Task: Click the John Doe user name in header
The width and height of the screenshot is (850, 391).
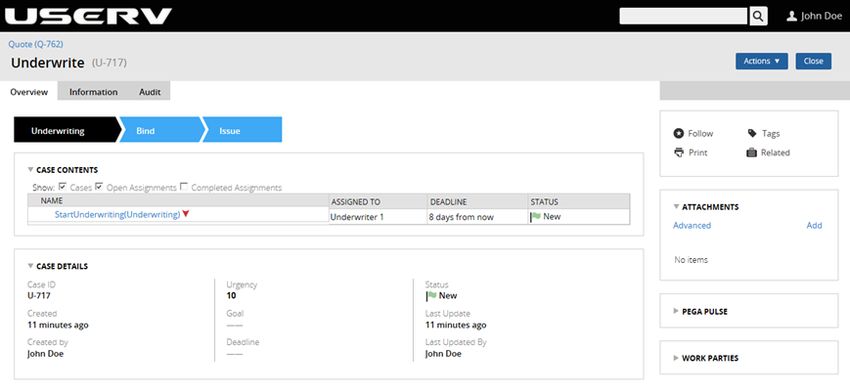Action: coord(821,16)
